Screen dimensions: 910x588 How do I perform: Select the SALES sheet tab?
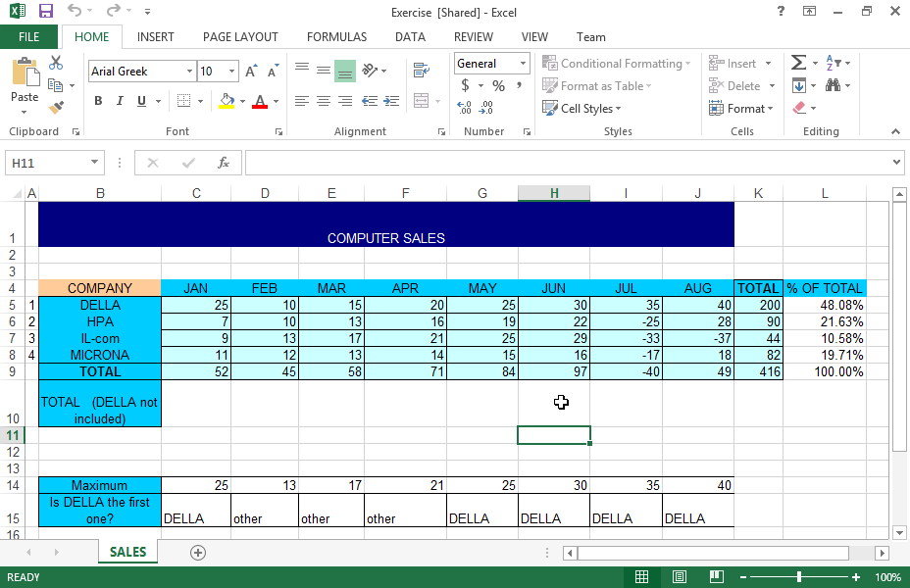(x=127, y=553)
